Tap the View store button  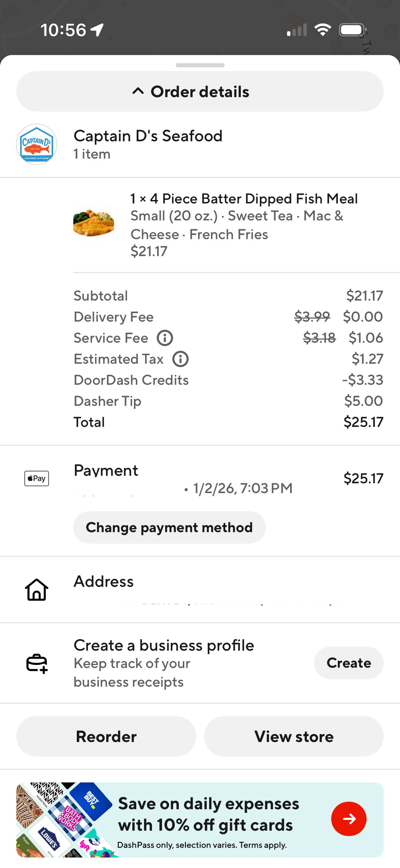pos(294,736)
